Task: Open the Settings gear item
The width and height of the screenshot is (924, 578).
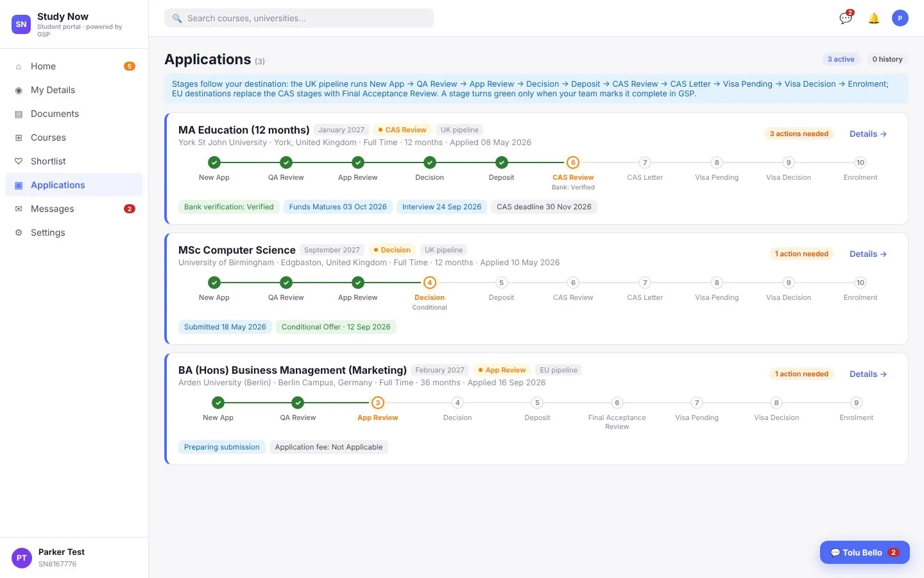Action: pyautogui.click(x=74, y=232)
